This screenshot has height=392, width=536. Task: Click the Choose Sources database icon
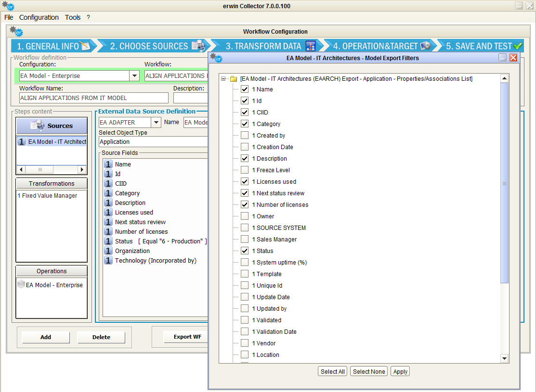click(x=198, y=46)
